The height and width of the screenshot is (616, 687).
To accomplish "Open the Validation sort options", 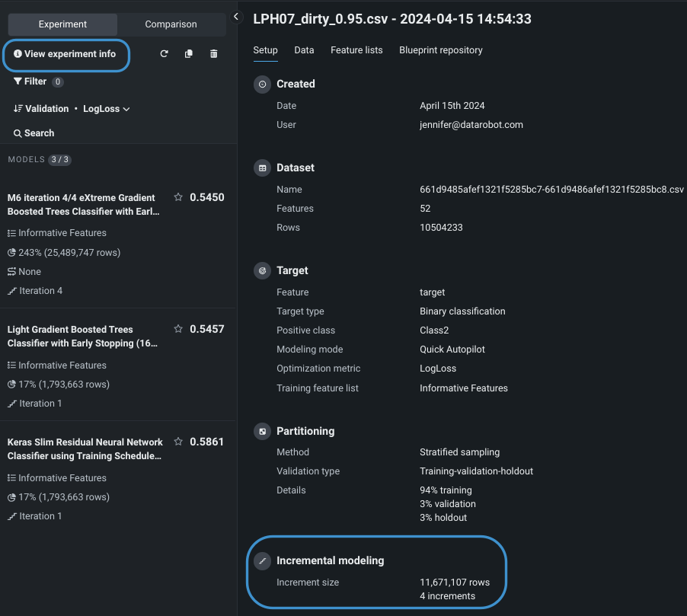I will click(41, 109).
